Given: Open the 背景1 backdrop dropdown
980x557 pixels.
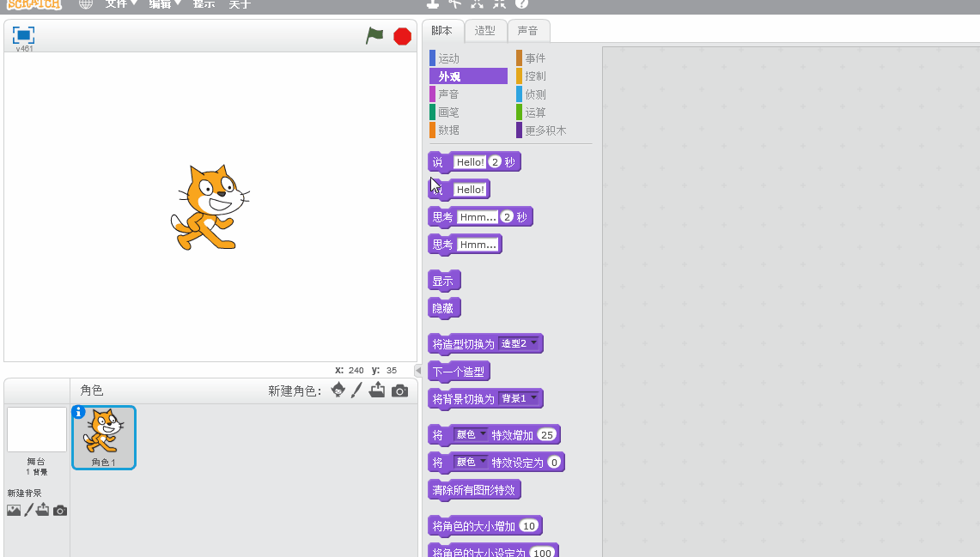Looking at the screenshot, I should [520, 398].
